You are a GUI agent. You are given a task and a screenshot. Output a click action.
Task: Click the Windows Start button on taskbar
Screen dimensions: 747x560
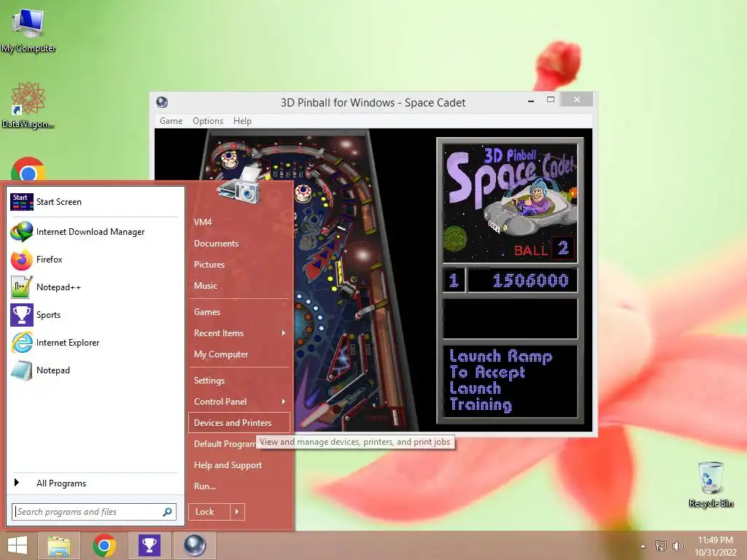point(18,545)
